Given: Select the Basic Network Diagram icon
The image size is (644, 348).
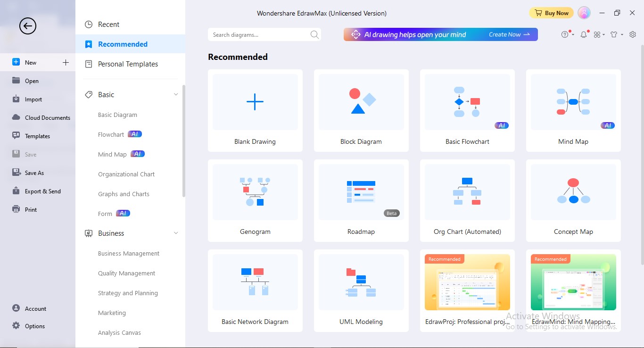Looking at the screenshot, I should 255,282.
